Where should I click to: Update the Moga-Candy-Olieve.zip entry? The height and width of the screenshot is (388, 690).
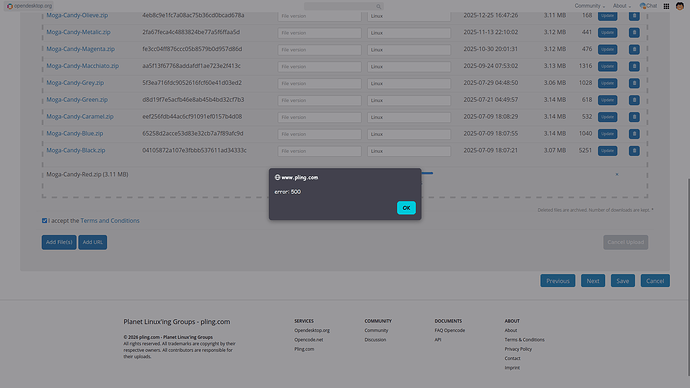pos(607,16)
